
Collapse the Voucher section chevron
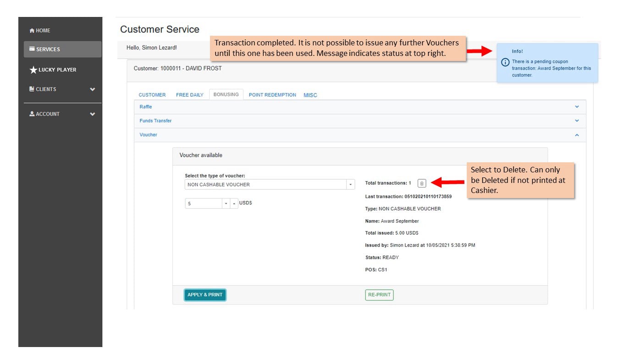577,135
